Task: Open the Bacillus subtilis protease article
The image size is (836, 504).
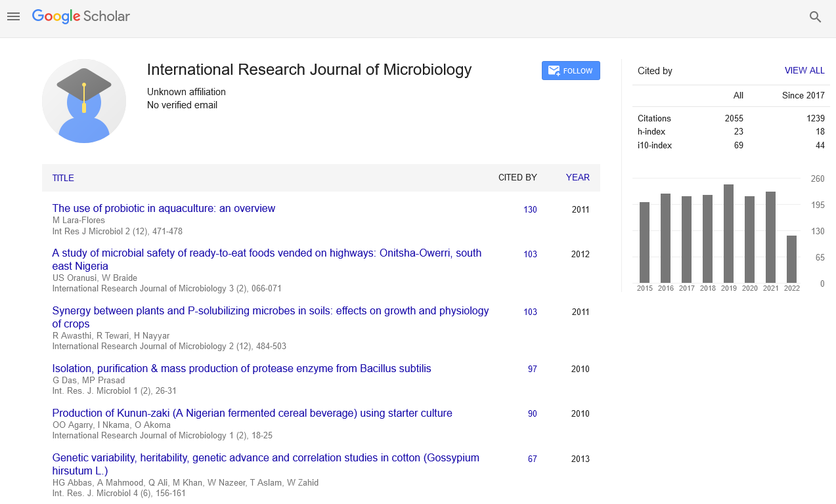Action: click(241, 368)
